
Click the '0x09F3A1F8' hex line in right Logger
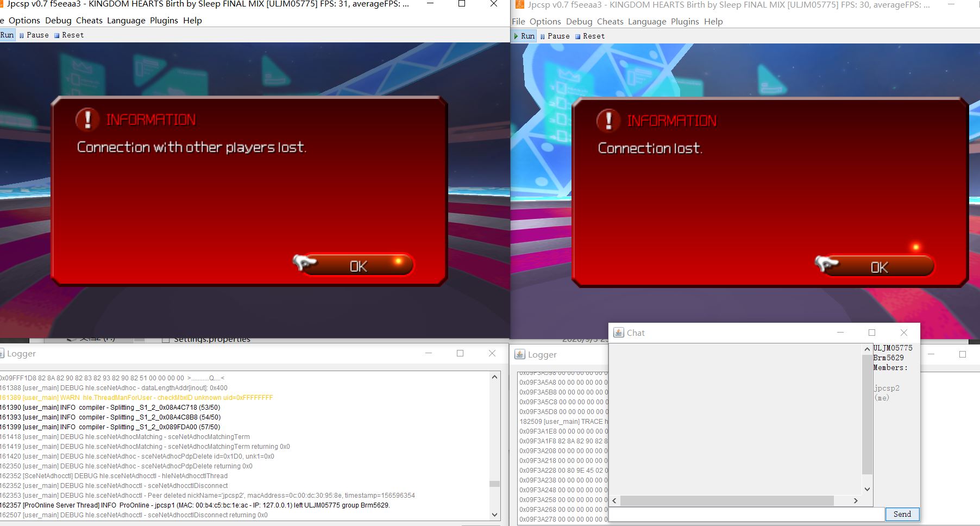[x=564, y=441]
